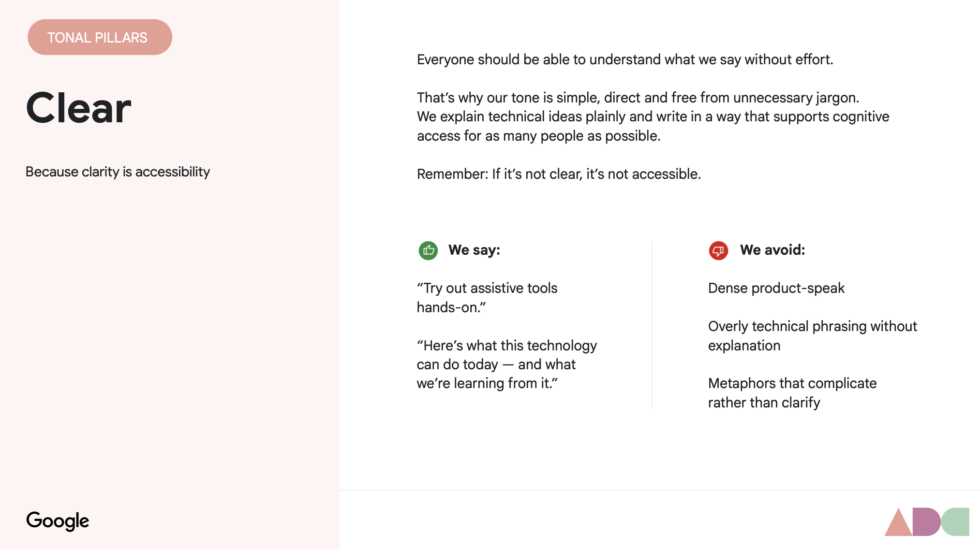Image resolution: width=980 pixels, height=549 pixels.
Task: Click paragraph about simple, direct tone
Action: coord(653,116)
